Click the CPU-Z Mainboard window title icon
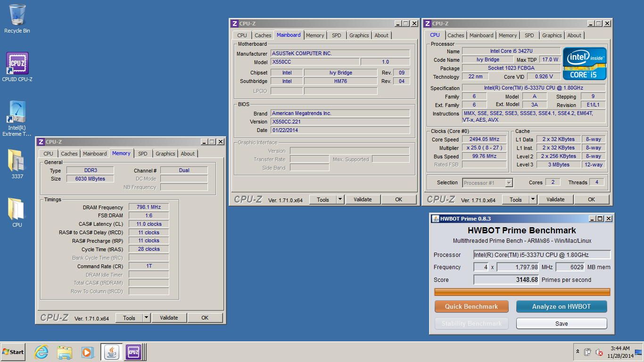 click(x=235, y=24)
